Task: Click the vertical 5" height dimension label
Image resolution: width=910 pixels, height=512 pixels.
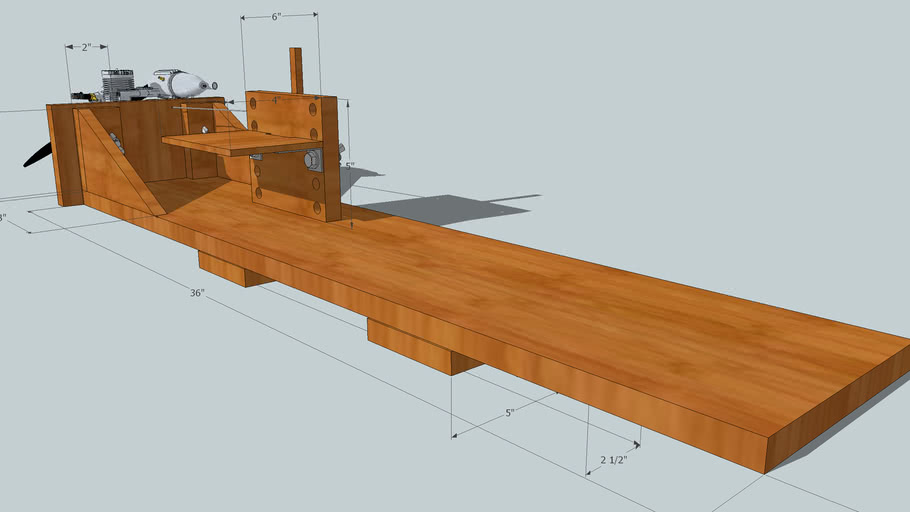Action: (x=349, y=167)
